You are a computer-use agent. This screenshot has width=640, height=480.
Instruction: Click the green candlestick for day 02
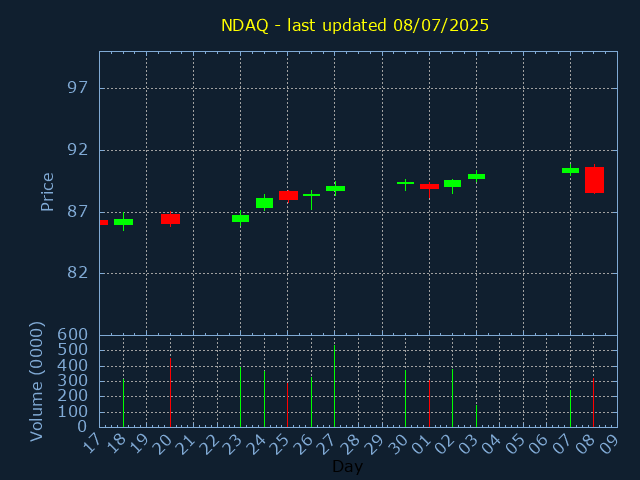coord(452,184)
